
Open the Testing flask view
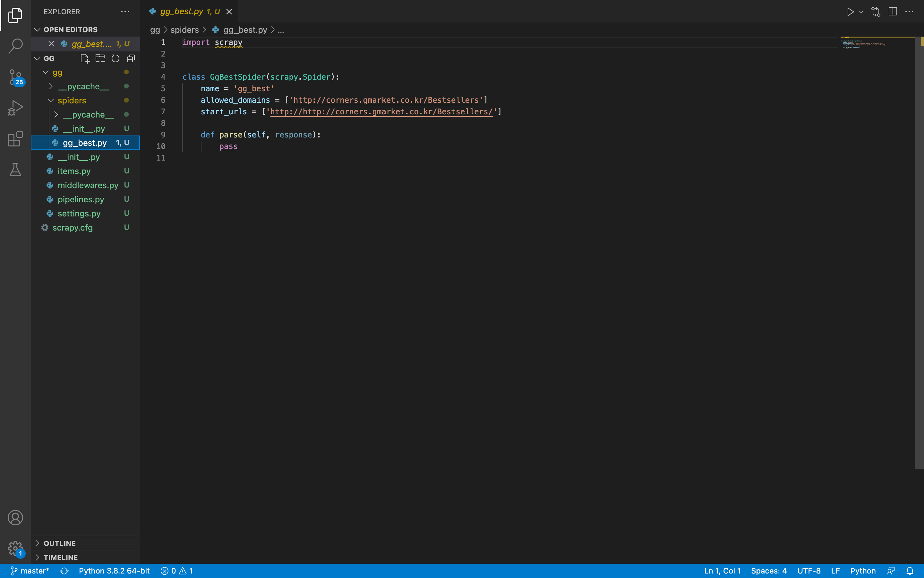(15, 170)
